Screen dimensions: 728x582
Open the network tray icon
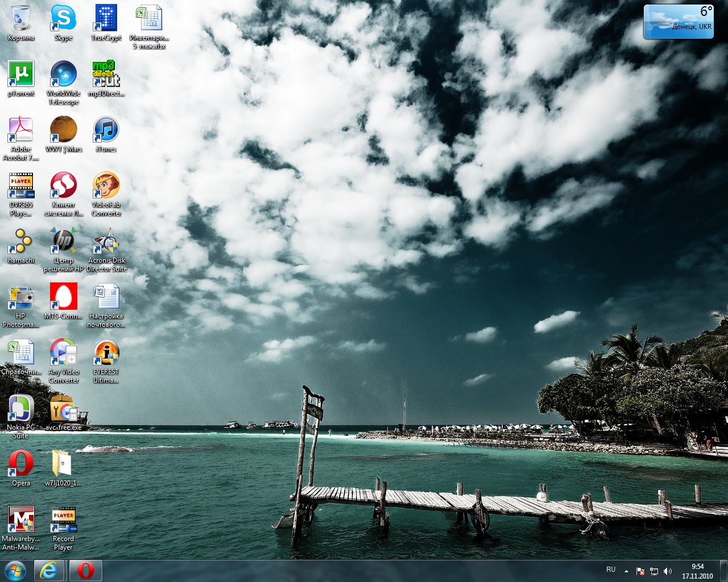coord(654,571)
